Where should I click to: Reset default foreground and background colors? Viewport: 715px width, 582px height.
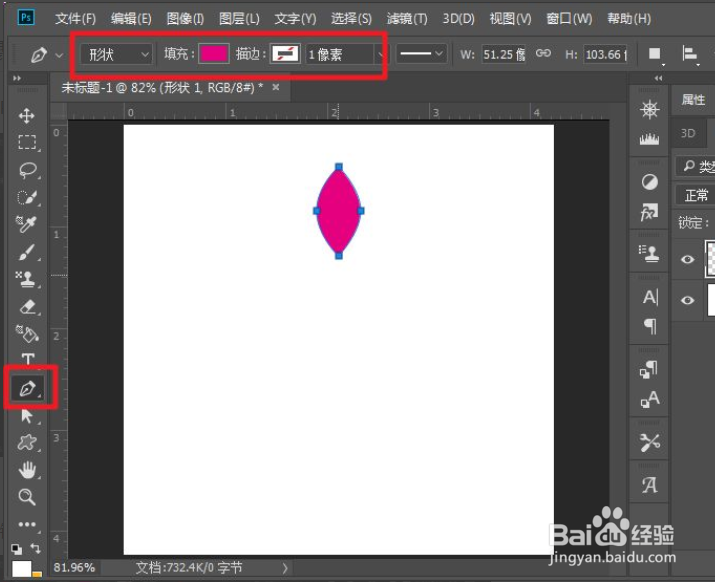[x=16, y=549]
